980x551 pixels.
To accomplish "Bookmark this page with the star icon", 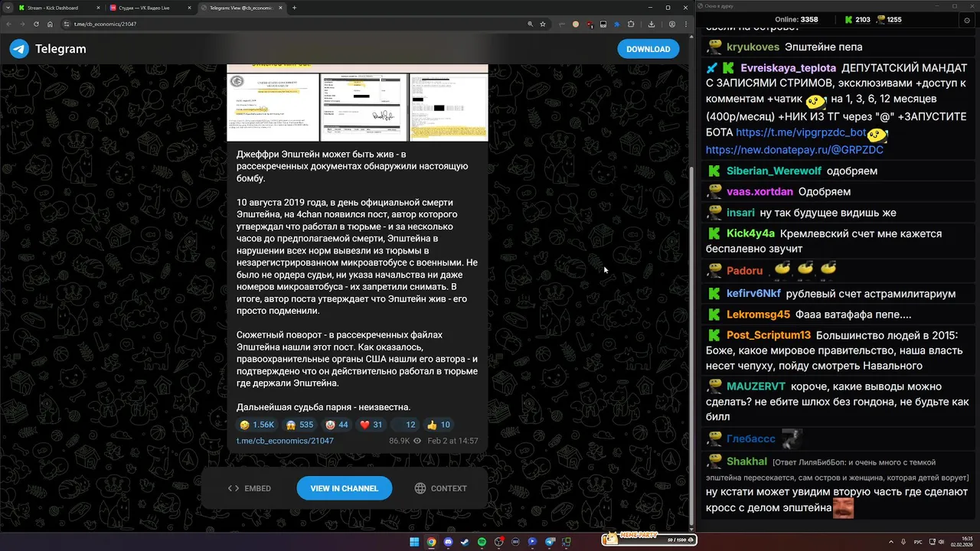I will pyautogui.click(x=543, y=24).
